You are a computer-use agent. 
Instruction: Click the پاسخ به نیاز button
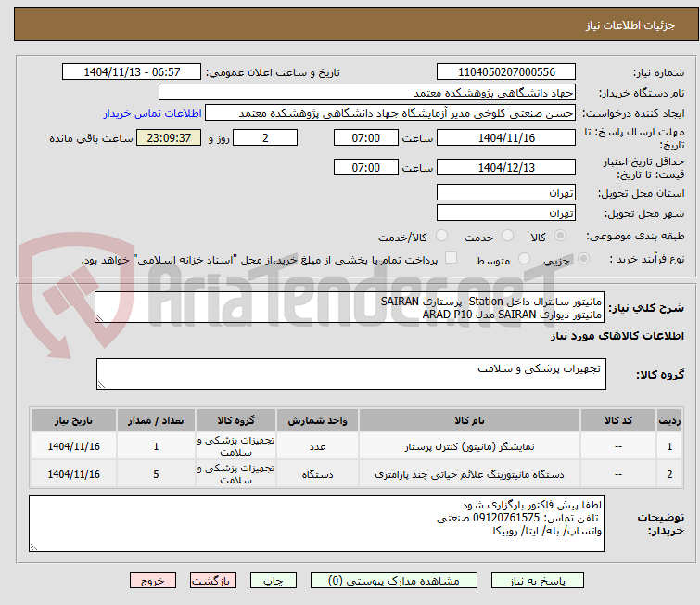click(537, 581)
